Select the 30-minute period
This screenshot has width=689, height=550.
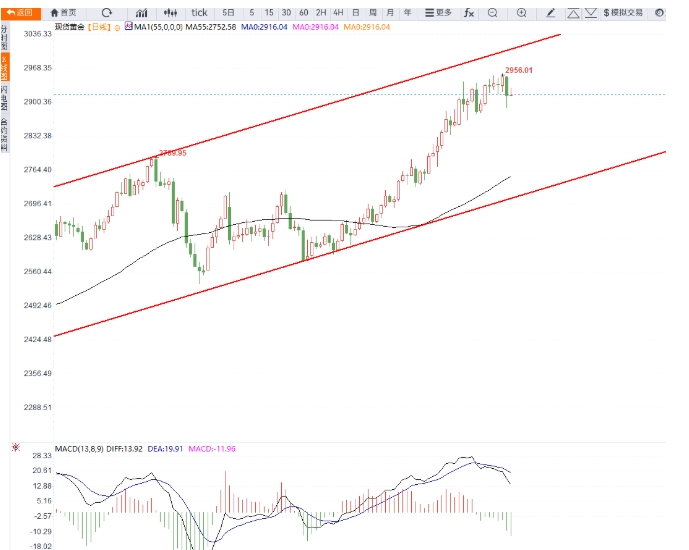click(286, 13)
